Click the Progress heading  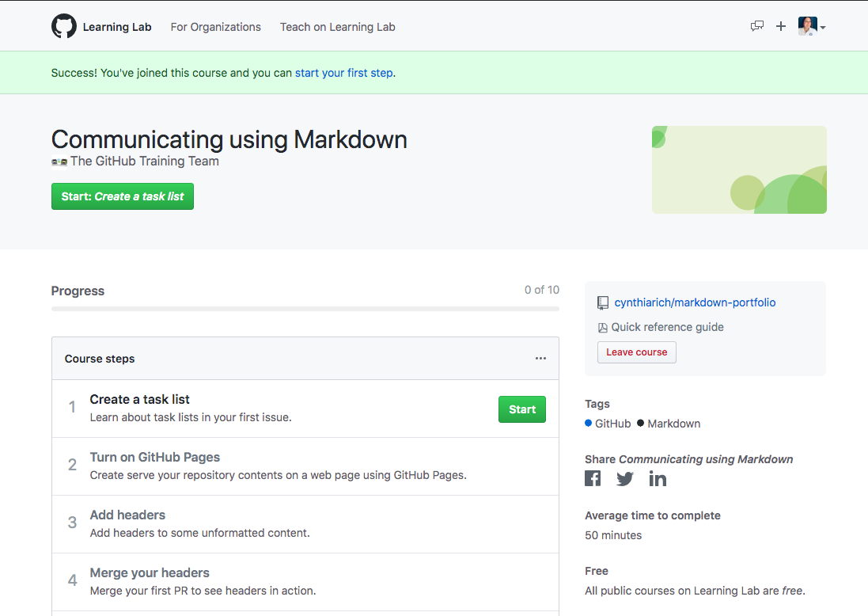tap(78, 291)
